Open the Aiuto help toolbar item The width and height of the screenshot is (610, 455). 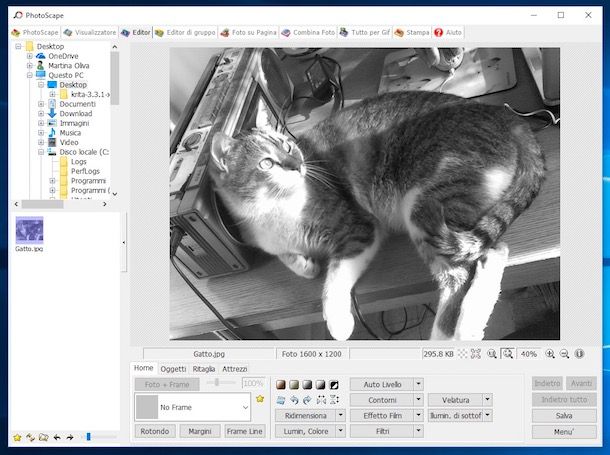[x=448, y=33]
